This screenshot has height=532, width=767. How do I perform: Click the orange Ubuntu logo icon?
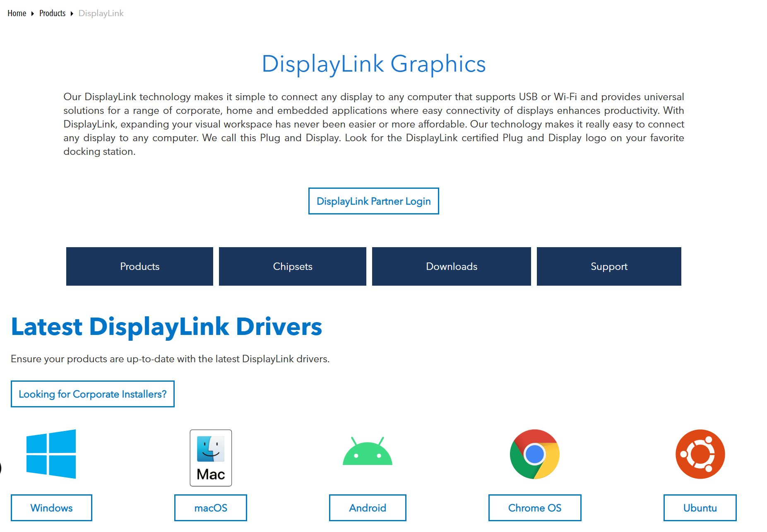pos(700,454)
